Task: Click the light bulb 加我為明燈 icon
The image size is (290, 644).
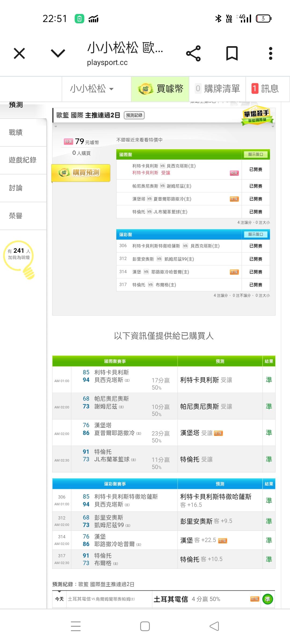Action: point(19,258)
